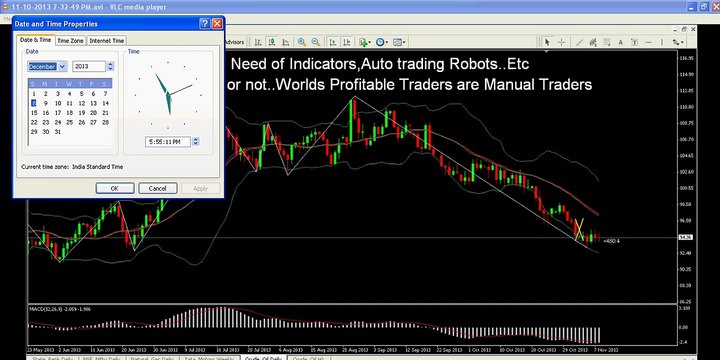Click the Apply button
Viewport: 720px width, 360px height.
pos(201,188)
